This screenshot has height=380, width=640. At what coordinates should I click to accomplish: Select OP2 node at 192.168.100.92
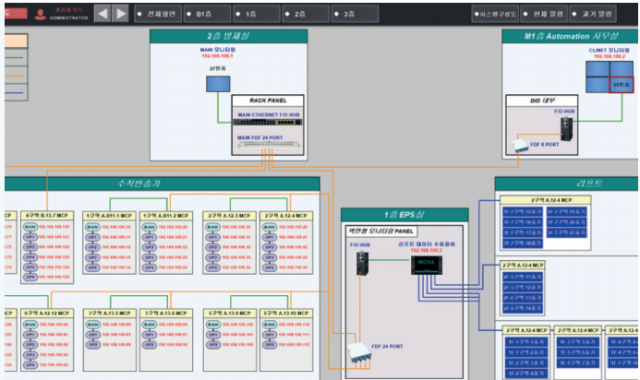149,344
